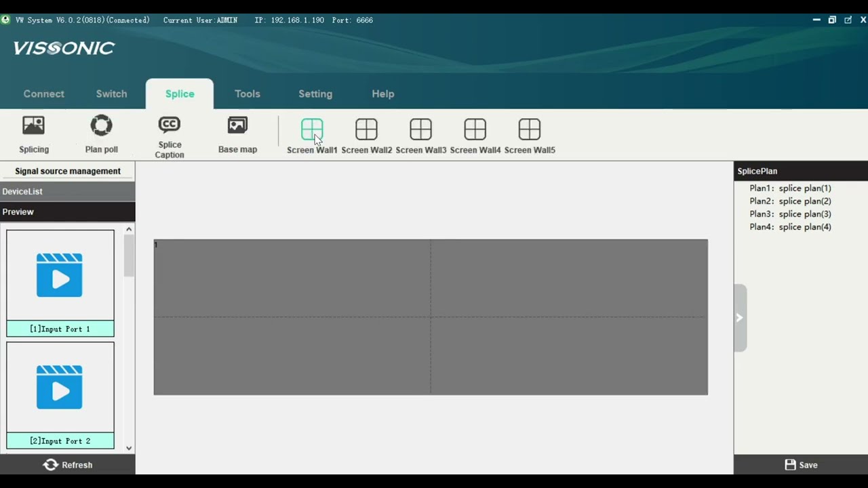
Task: Select the Input Port 2 preview thumbnail
Action: pyautogui.click(x=60, y=387)
